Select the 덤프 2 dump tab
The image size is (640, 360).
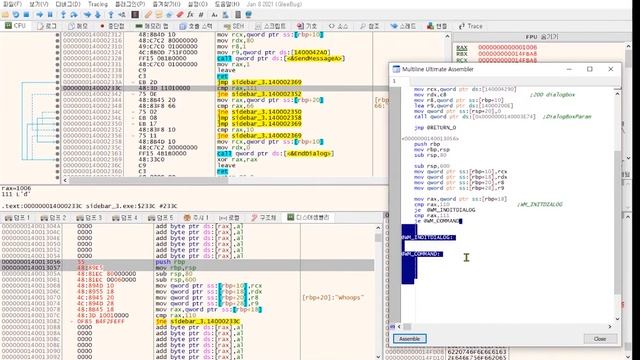coord(53,218)
